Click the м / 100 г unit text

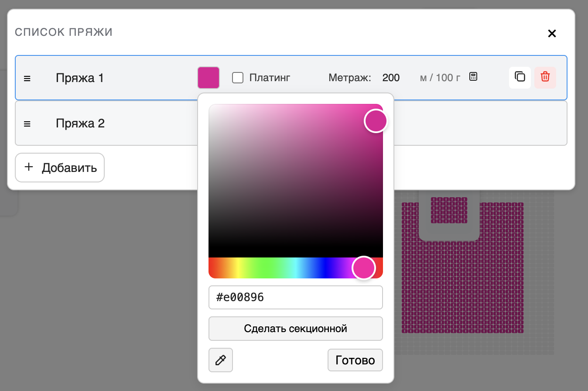(440, 78)
